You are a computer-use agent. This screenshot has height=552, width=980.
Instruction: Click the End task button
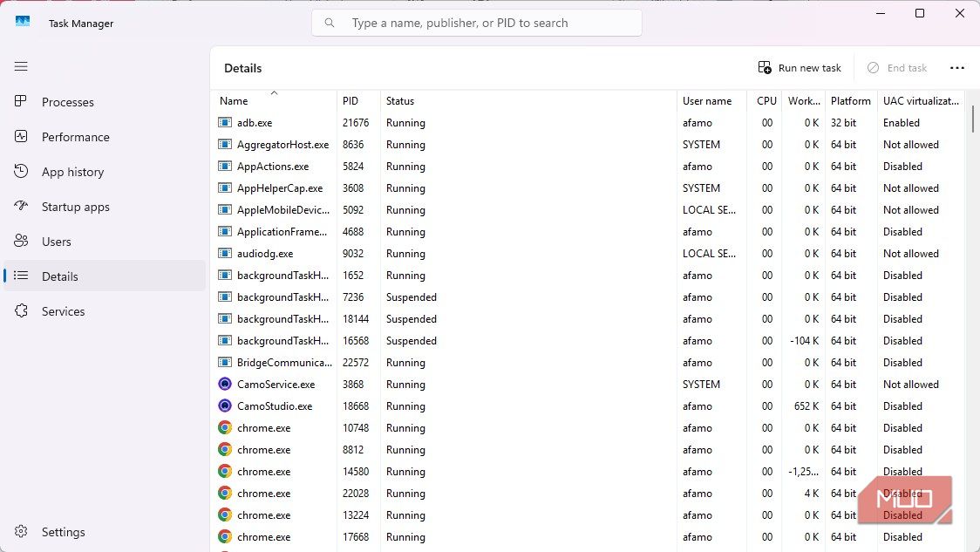click(x=897, y=67)
